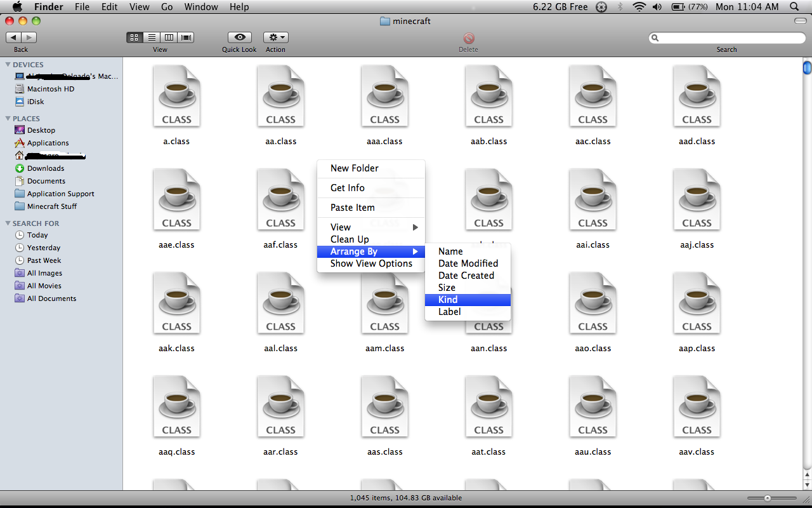Show All Images smart folder
This screenshot has height=508, width=812.
[x=44, y=273]
